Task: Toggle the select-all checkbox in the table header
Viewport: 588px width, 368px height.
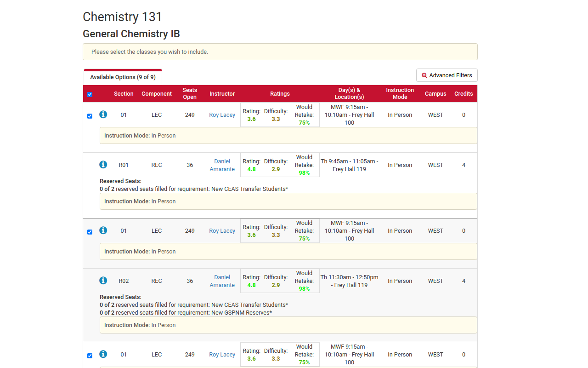Action: (x=89, y=94)
